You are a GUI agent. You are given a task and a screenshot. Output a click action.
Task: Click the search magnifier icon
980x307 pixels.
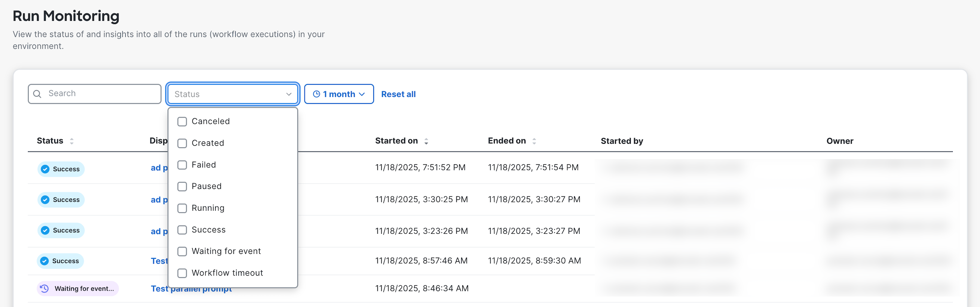click(37, 93)
